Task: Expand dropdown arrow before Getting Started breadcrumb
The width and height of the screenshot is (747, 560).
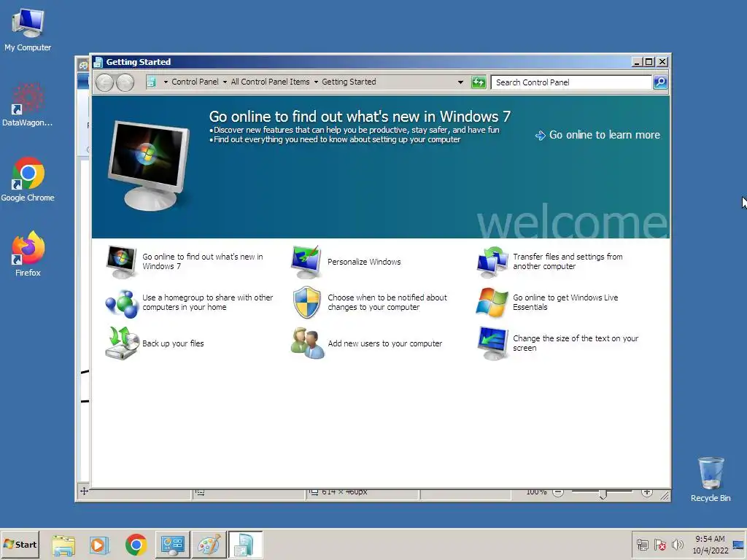Action: pyautogui.click(x=316, y=82)
